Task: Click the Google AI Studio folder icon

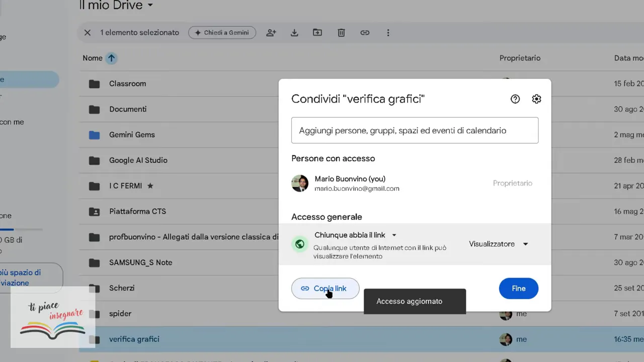Action: 94,160
